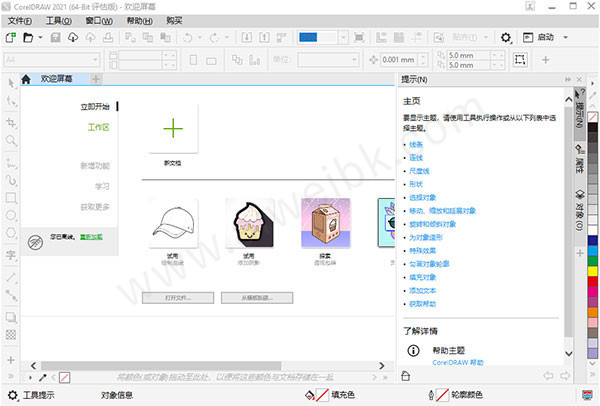Click the Print icon in toolbar
600x406 pixels.
[x=108, y=38]
